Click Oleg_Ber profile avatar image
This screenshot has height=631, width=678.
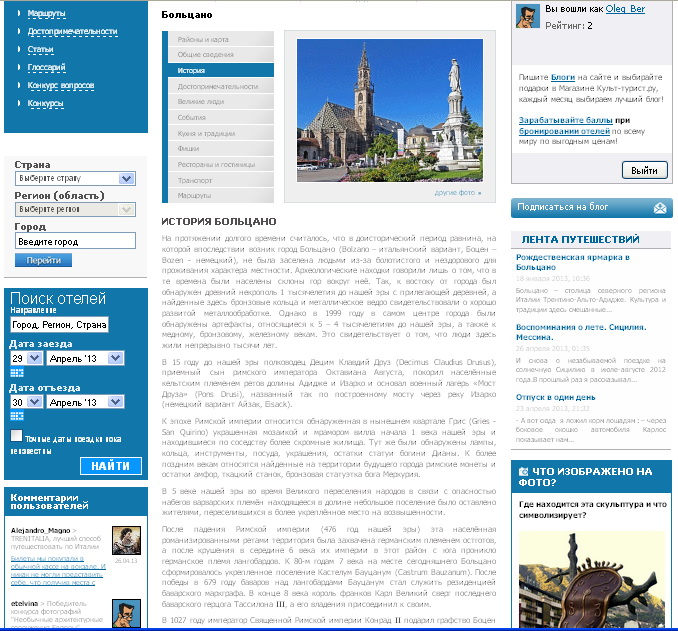(528, 16)
